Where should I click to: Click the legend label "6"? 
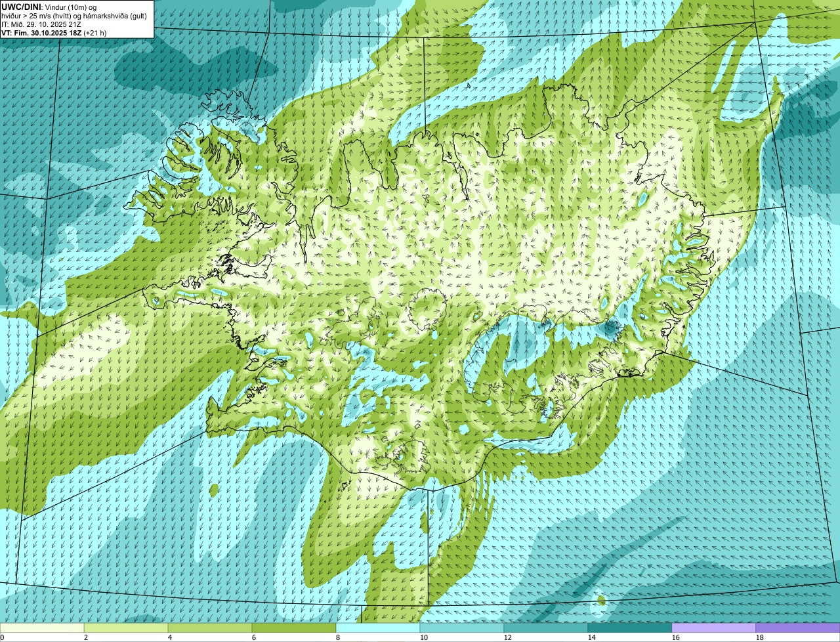pyautogui.click(x=254, y=637)
